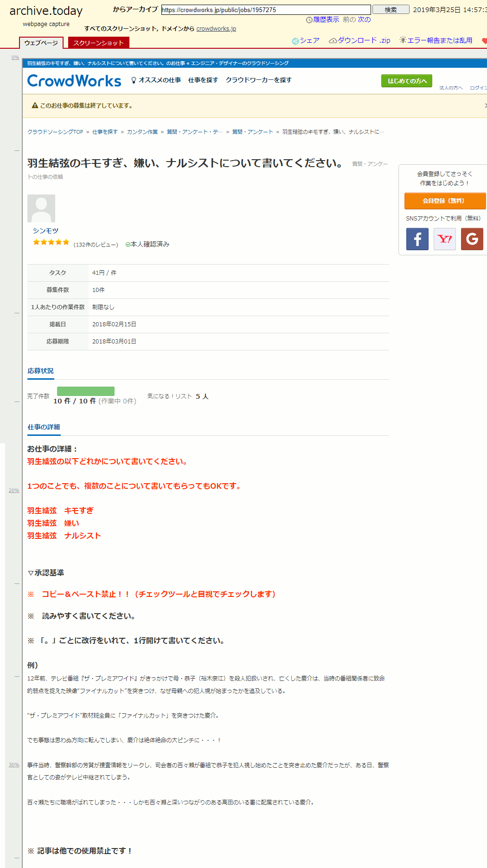Jump to the 0% page marker
487x868 pixels.
(x=15, y=58)
